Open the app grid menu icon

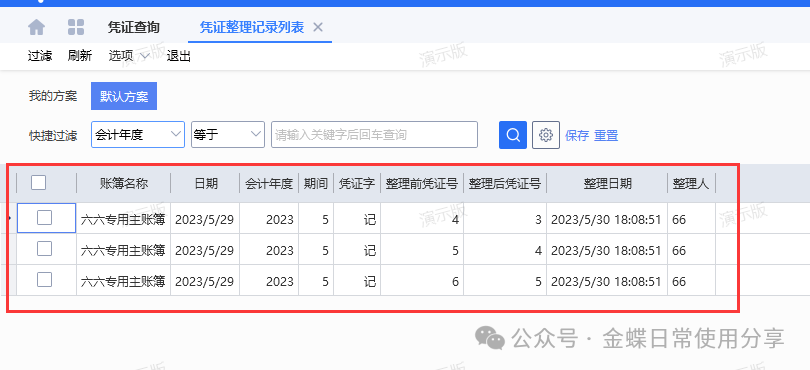(x=76, y=27)
